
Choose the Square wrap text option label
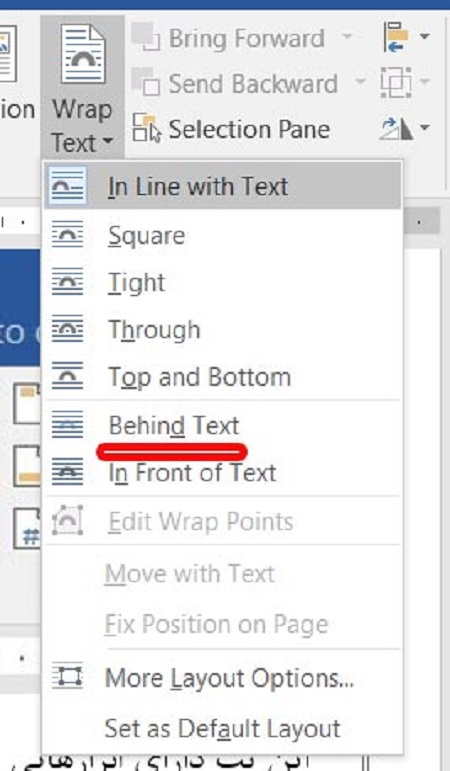click(x=147, y=236)
